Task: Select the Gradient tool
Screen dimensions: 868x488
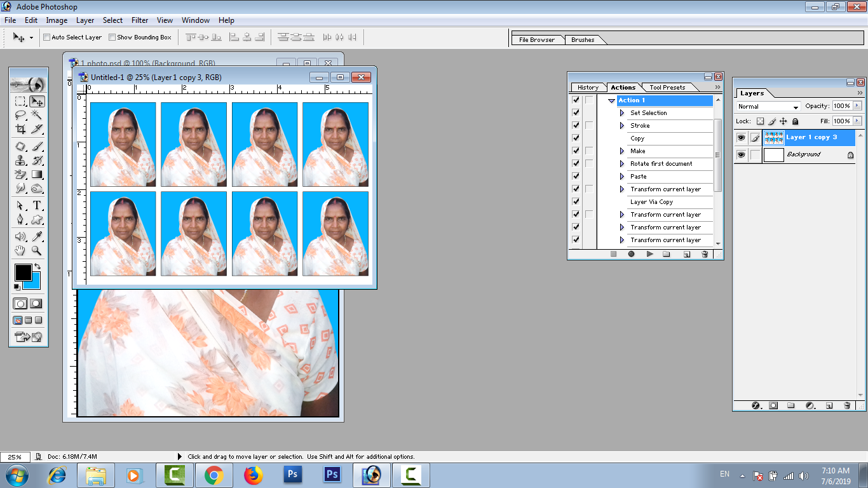Action: [37, 174]
